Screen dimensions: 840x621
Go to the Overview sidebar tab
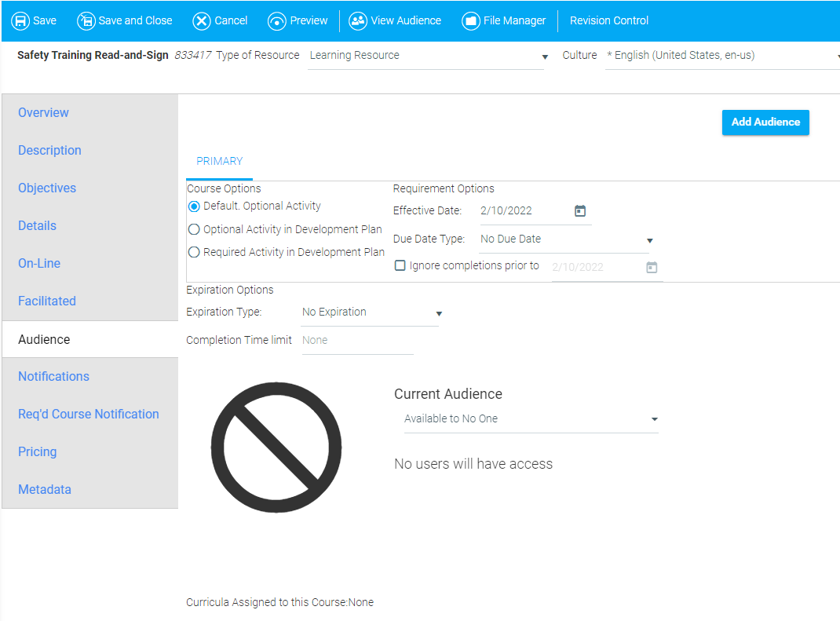43,113
